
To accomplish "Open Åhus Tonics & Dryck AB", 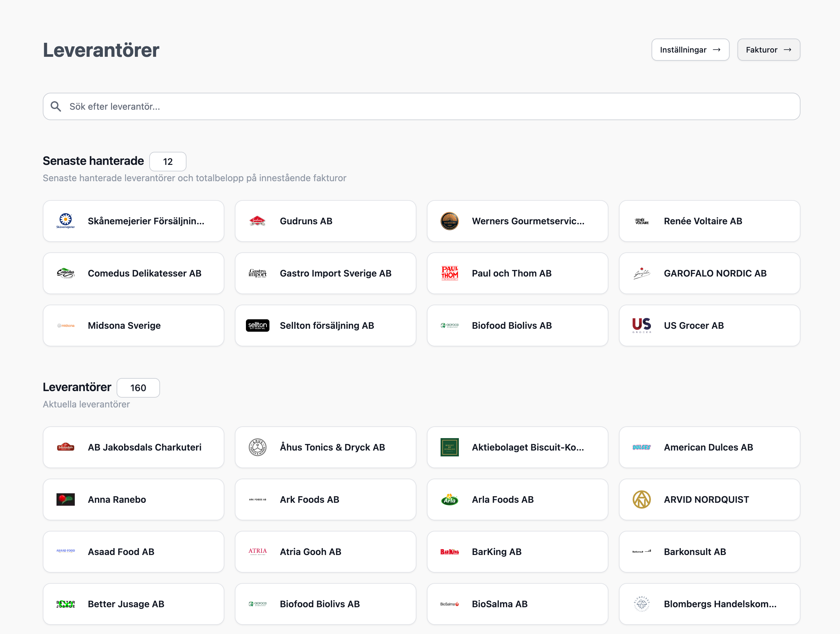I will tap(325, 447).
